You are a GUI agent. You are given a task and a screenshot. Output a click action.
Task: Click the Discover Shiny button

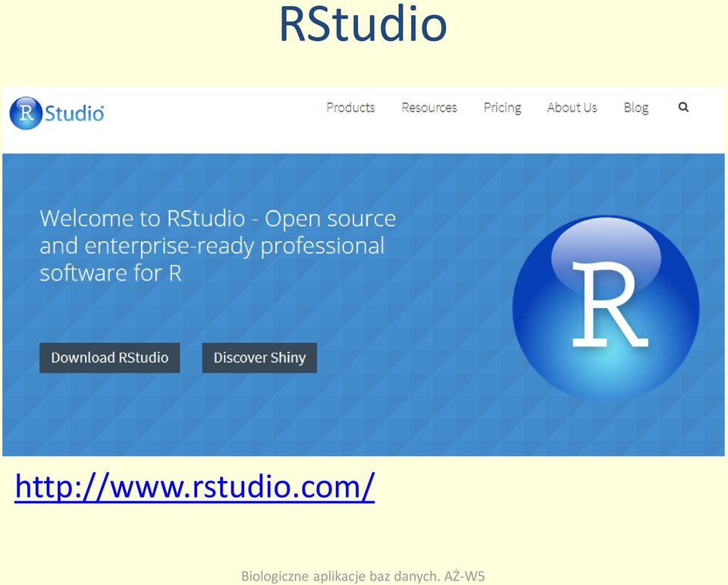click(x=259, y=358)
